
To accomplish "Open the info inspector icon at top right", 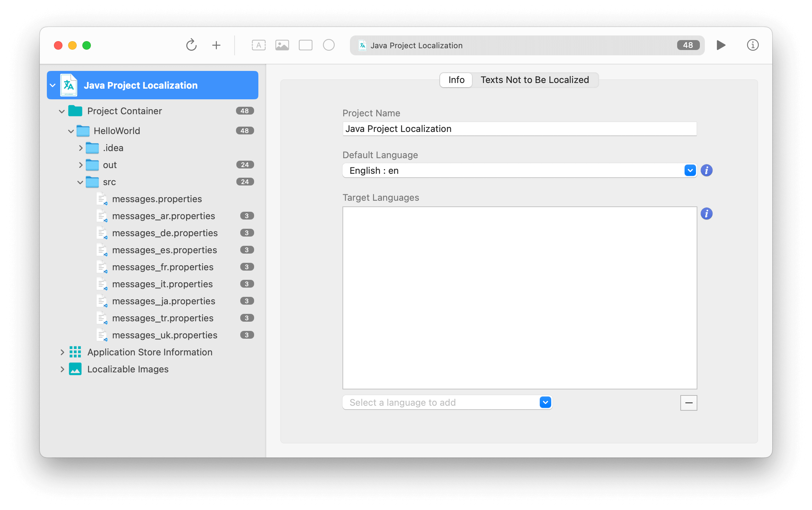I will coord(752,45).
